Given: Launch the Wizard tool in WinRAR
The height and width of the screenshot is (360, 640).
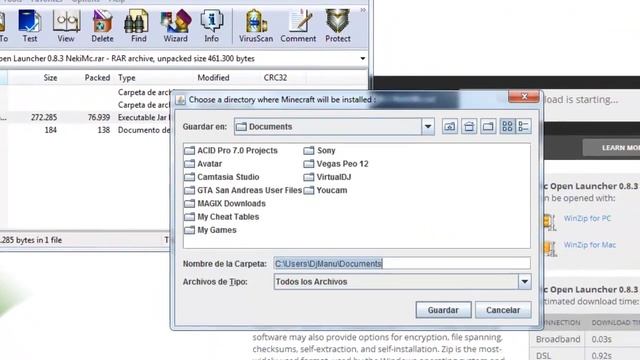Looking at the screenshot, I should pyautogui.click(x=176, y=26).
